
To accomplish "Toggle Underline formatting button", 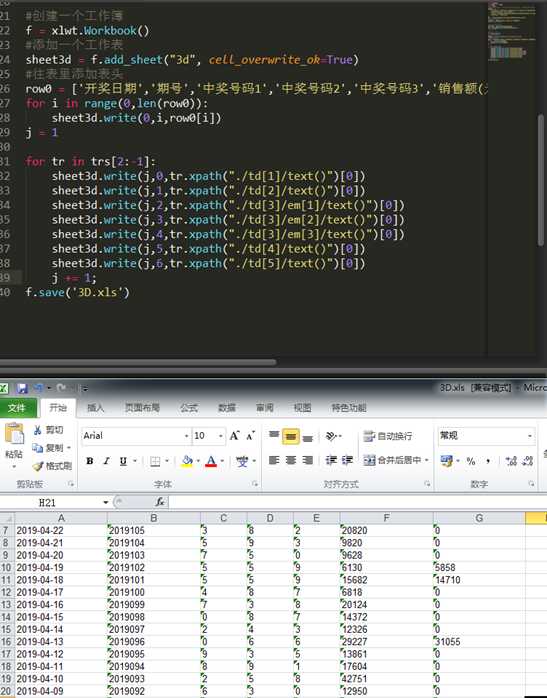I will [123, 461].
